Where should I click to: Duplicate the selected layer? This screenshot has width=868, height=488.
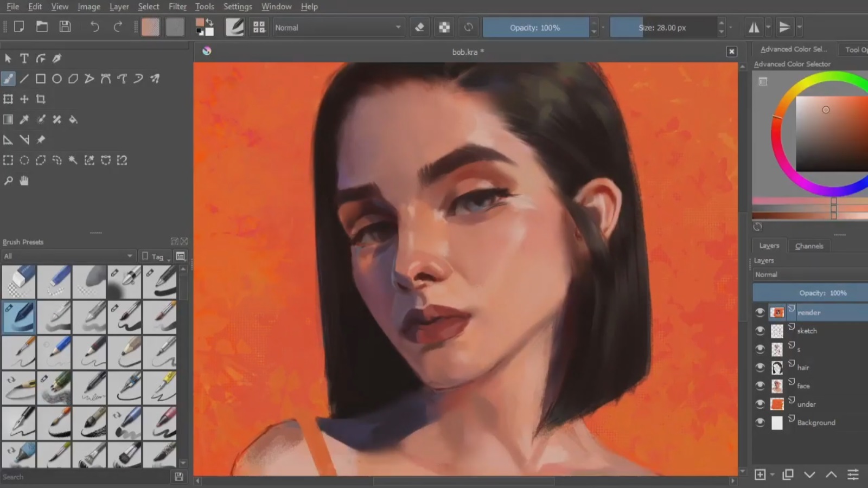click(788, 475)
